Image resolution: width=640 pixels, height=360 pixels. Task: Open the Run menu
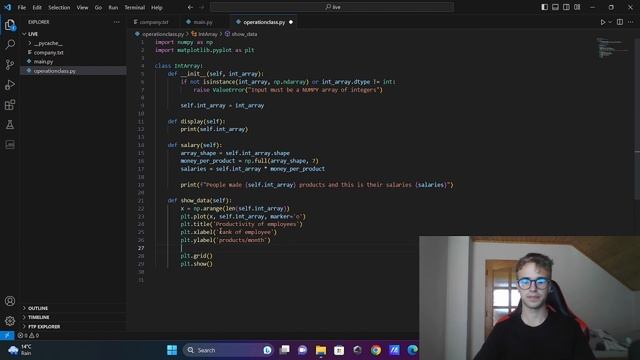tap(113, 7)
